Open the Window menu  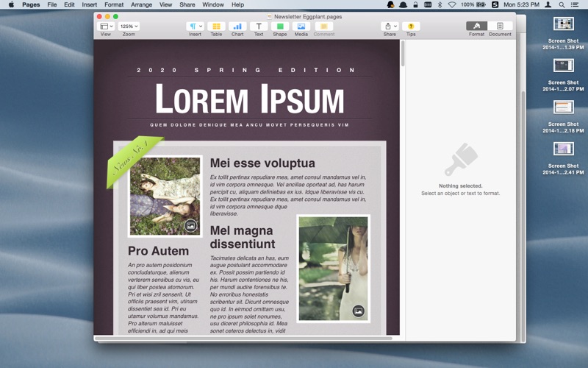click(x=213, y=4)
